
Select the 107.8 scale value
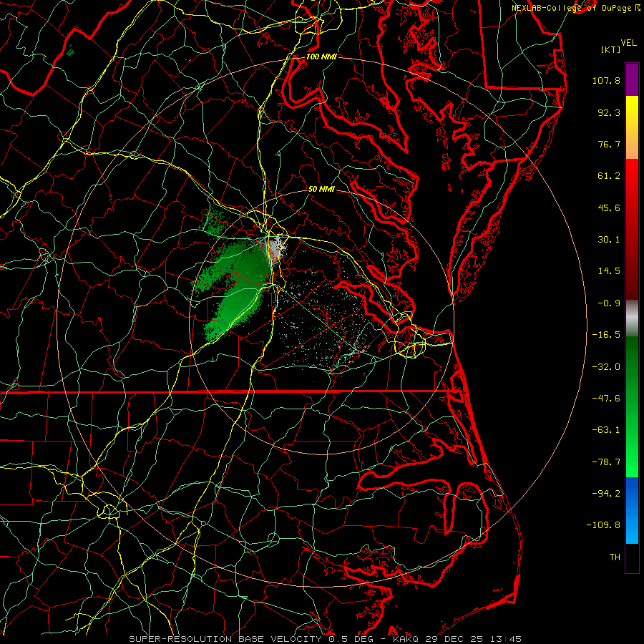pos(606,80)
